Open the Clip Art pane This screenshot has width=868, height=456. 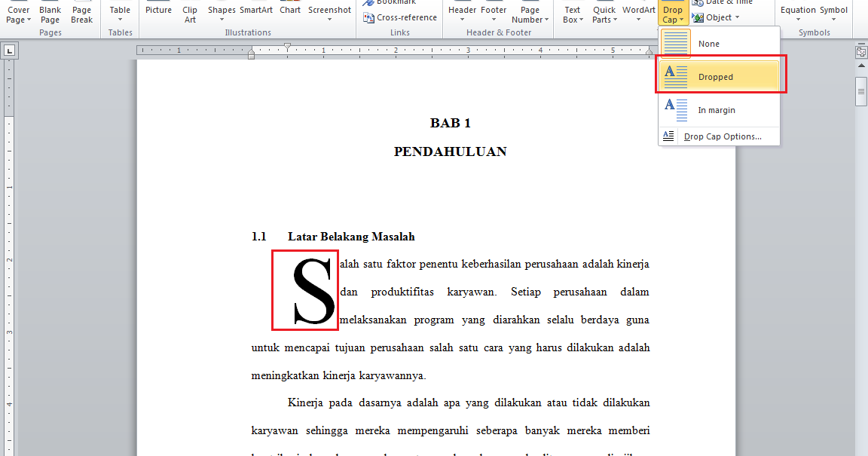pos(189,14)
